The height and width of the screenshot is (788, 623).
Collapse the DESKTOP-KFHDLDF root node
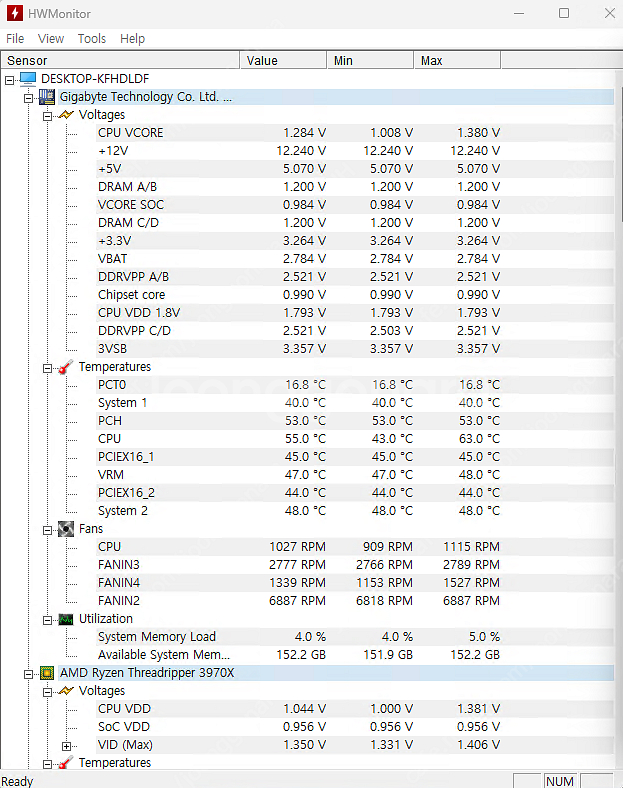click(10, 79)
